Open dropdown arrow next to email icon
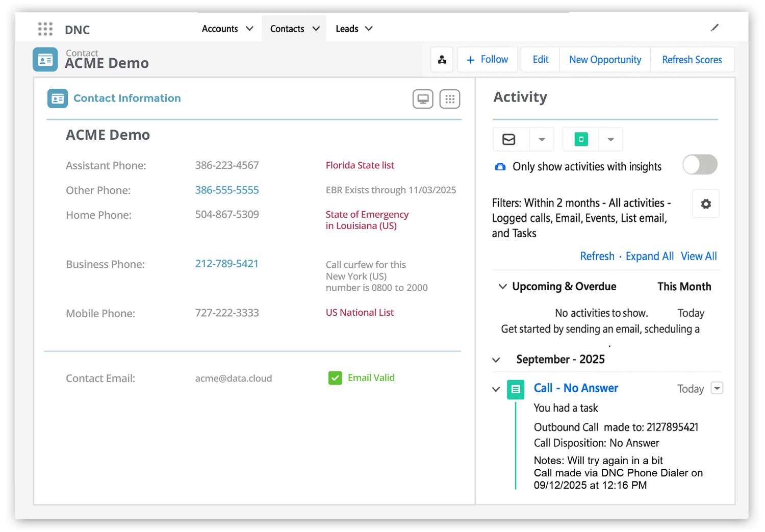The image size is (765, 532). (x=542, y=139)
